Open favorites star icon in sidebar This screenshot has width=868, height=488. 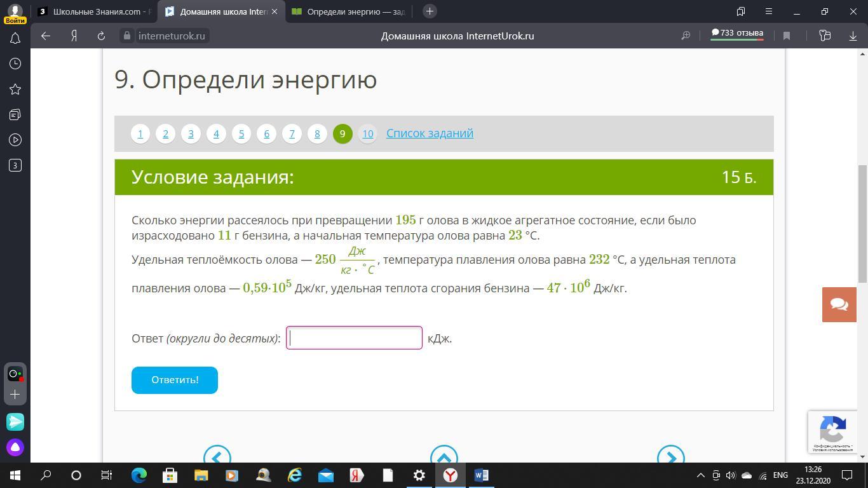(15, 89)
